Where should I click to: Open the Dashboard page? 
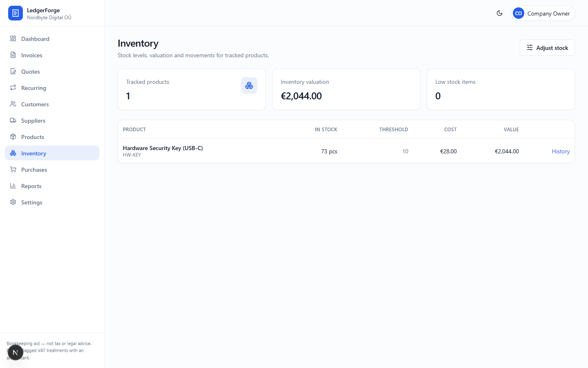52,38
